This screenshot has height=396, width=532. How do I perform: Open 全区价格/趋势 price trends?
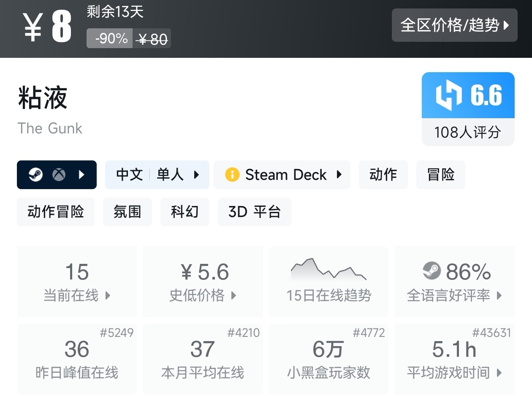(x=454, y=25)
